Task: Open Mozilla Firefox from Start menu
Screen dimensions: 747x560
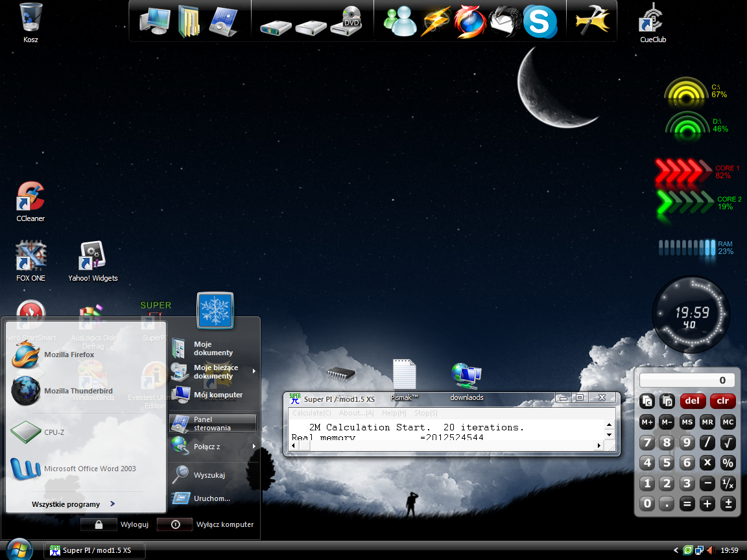Action: pos(87,355)
